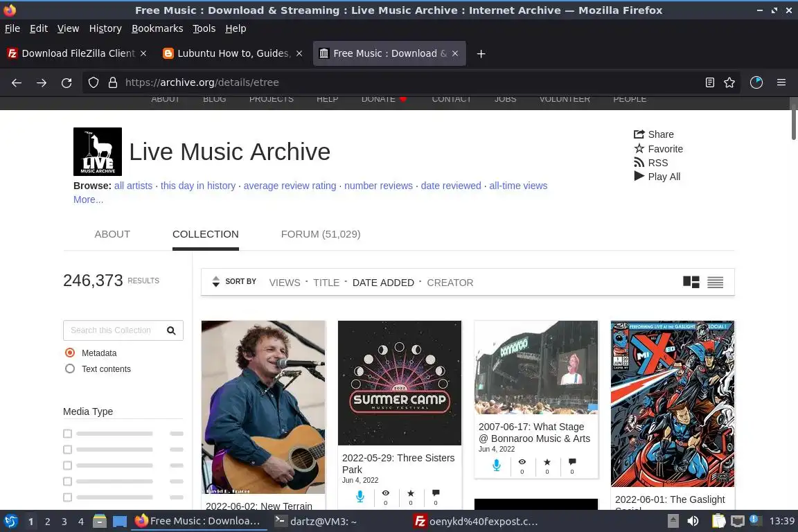This screenshot has height=532, width=798.
Task: Open the guitarist New Terrain thumbnail
Action: pyautogui.click(x=263, y=407)
